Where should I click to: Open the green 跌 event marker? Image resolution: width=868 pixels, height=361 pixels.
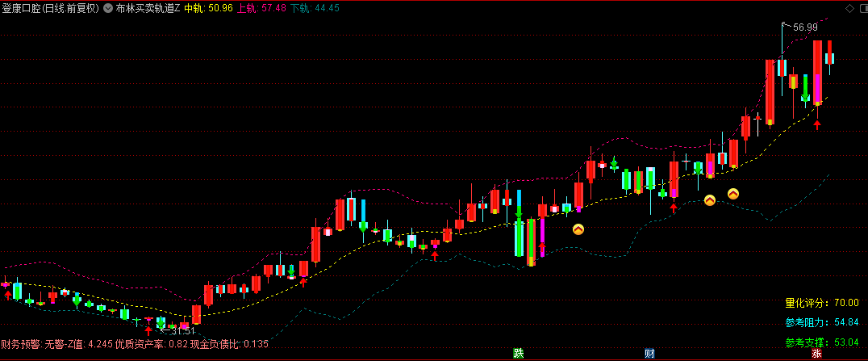click(x=518, y=354)
